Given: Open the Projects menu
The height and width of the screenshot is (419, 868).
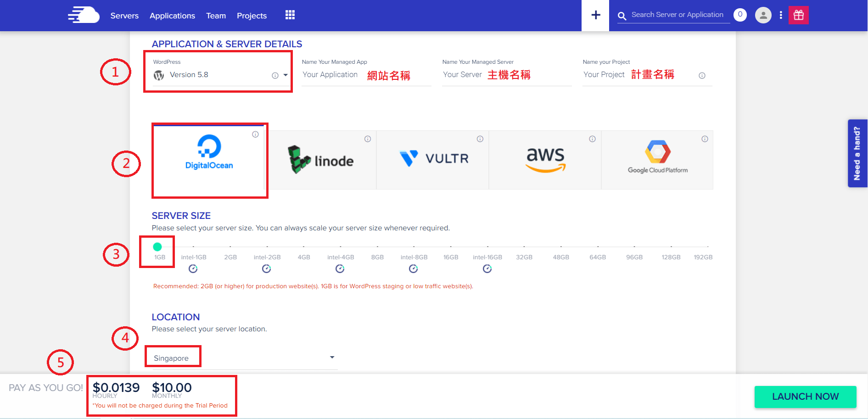Looking at the screenshot, I should coord(252,16).
